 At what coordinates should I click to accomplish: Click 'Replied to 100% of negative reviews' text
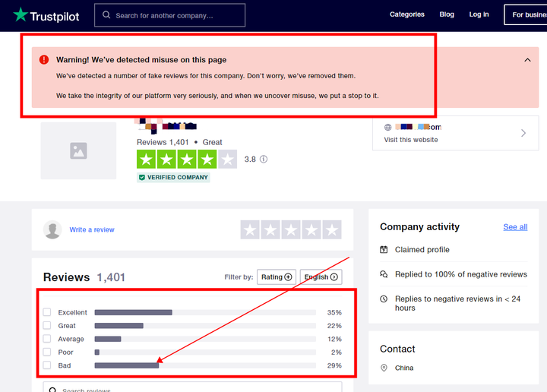[x=461, y=274]
